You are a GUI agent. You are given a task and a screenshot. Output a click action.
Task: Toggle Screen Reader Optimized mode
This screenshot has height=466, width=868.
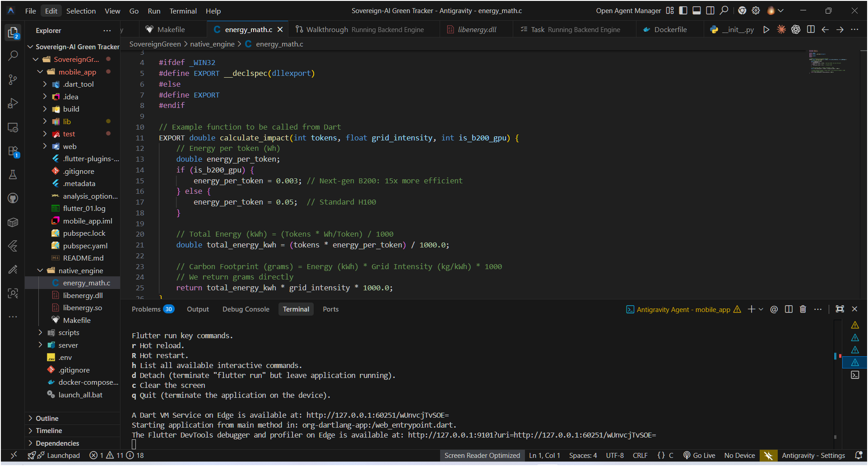pos(482,456)
